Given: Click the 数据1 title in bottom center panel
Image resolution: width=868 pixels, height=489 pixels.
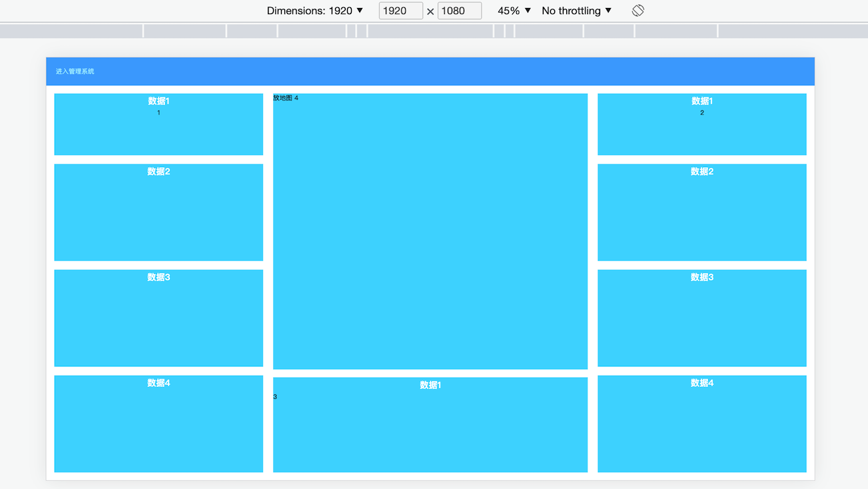Looking at the screenshot, I should tap(430, 385).
